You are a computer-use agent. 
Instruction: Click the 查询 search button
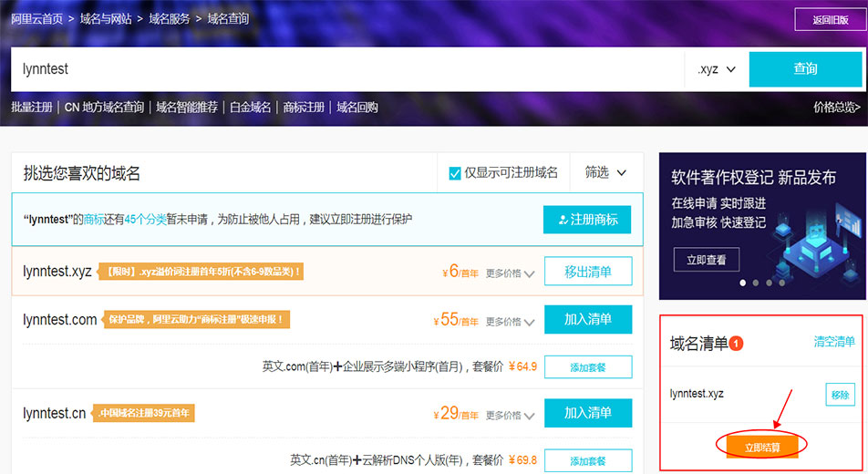point(805,69)
